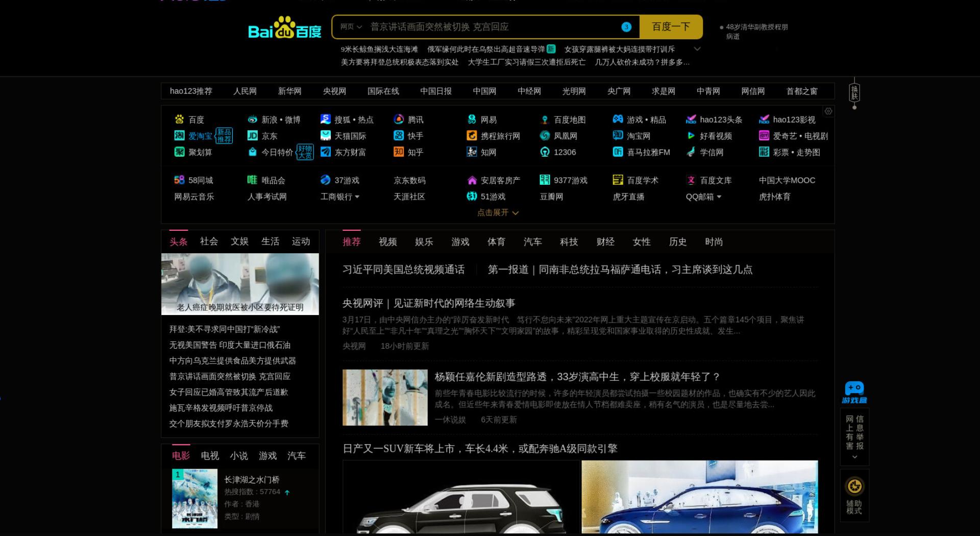Image resolution: width=980 pixels, height=536 pixels.
Task: Open the 长津湖之水门桥 movie poster
Action: click(x=194, y=498)
